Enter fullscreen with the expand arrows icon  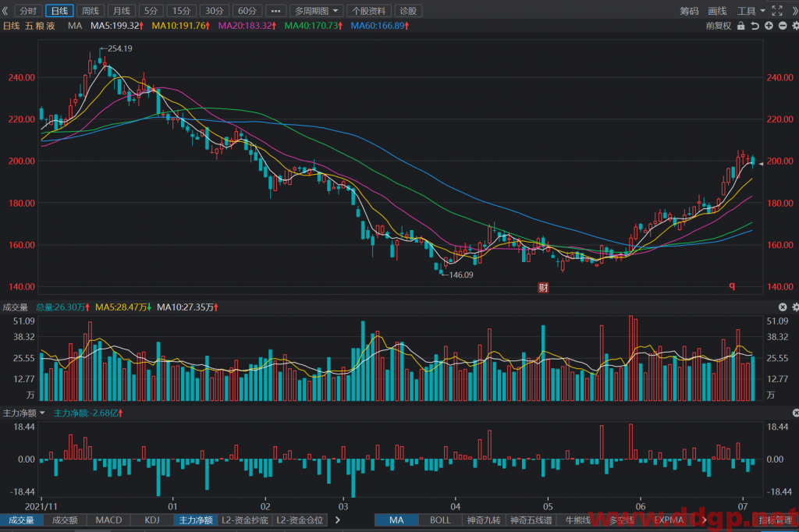(777, 11)
